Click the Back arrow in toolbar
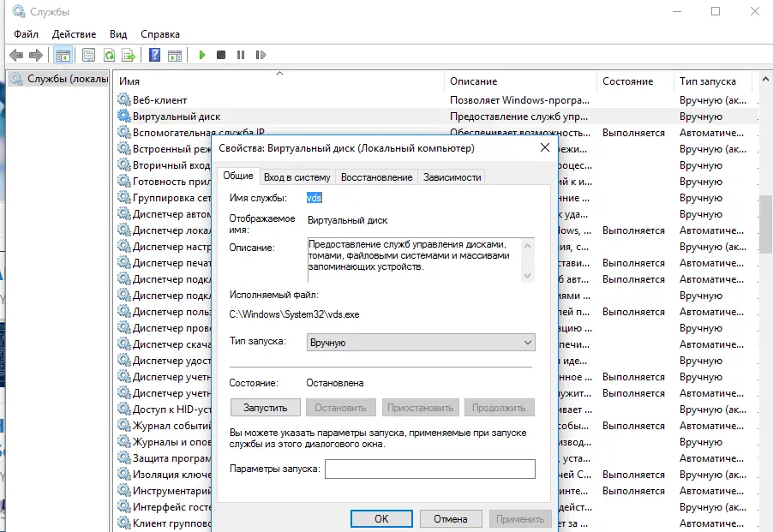 16,55
